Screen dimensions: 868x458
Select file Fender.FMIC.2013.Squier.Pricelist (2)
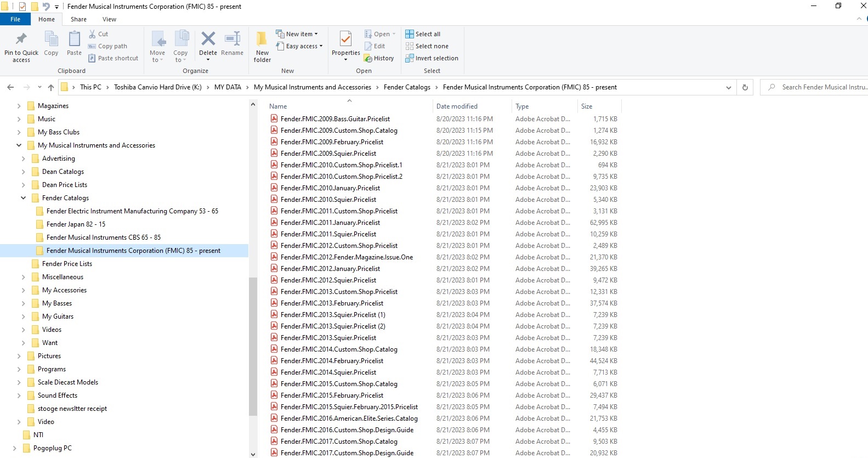point(333,326)
